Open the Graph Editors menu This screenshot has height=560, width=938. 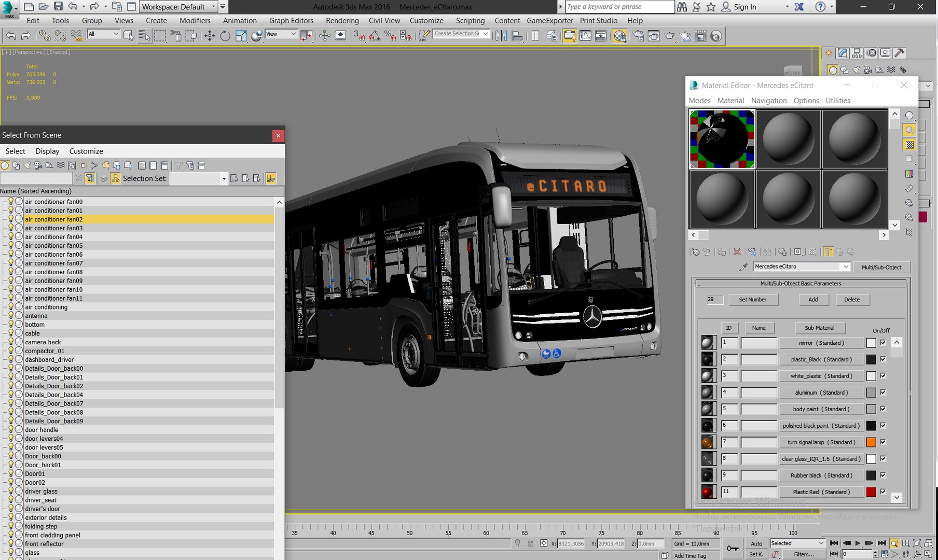click(x=291, y=21)
